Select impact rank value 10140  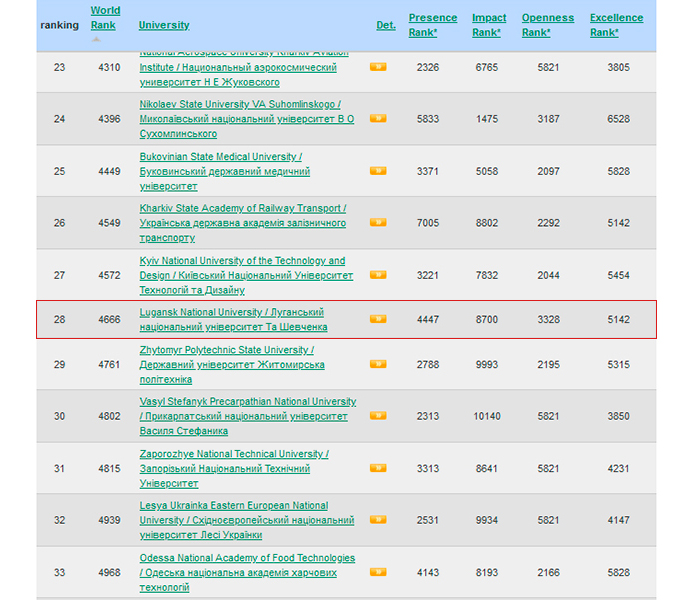pos(487,416)
